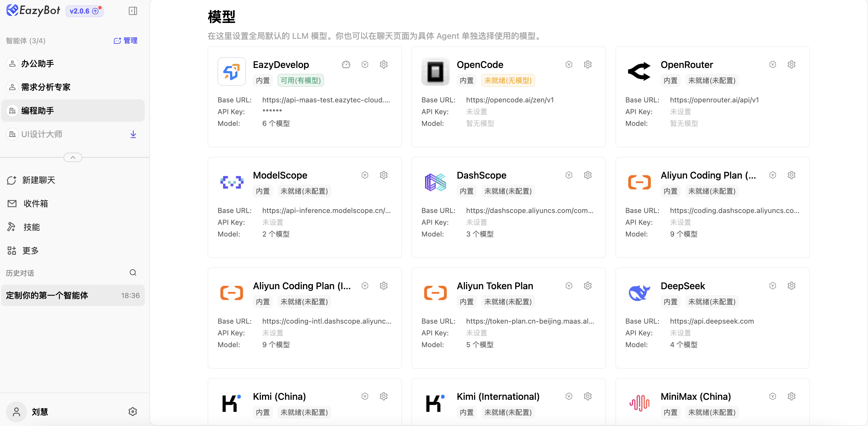This screenshot has width=868, height=426.
Task: Click the URL https://opencode.ai/zen/v1
Action: point(510,100)
